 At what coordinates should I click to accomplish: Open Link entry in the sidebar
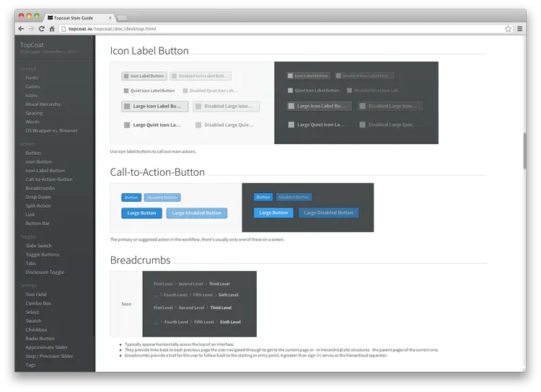pos(30,215)
